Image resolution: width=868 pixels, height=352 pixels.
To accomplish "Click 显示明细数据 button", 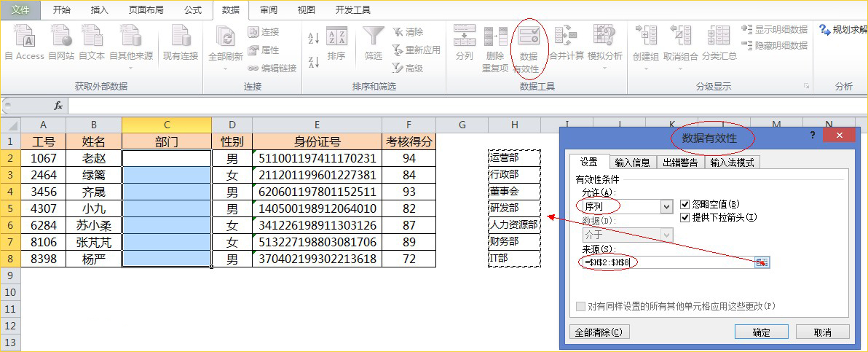I will pos(774,29).
